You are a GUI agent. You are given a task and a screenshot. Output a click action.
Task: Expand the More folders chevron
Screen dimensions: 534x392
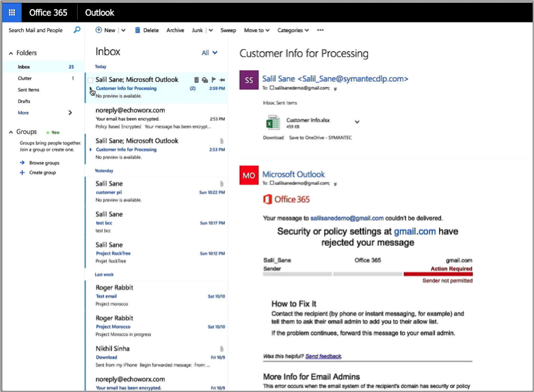70,113
